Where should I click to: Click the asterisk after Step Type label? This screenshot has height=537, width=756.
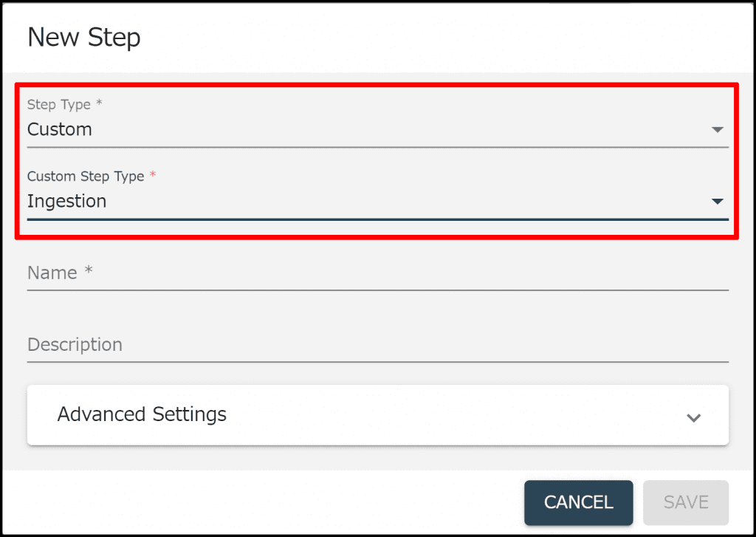(99, 103)
